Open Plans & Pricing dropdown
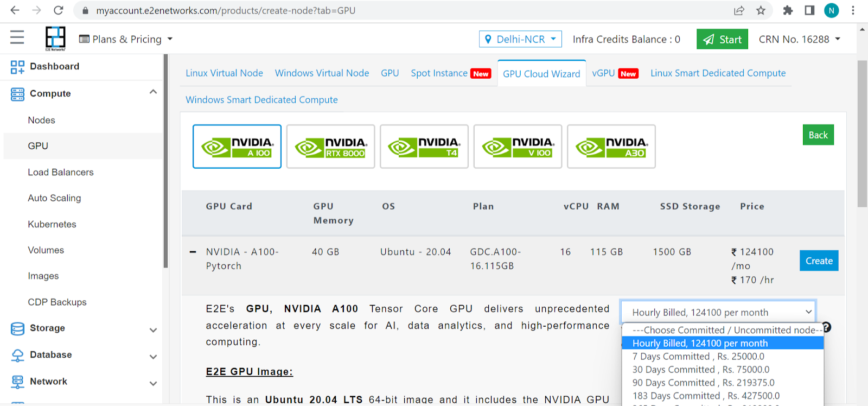The width and height of the screenshot is (868, 406). click(126, 39)
